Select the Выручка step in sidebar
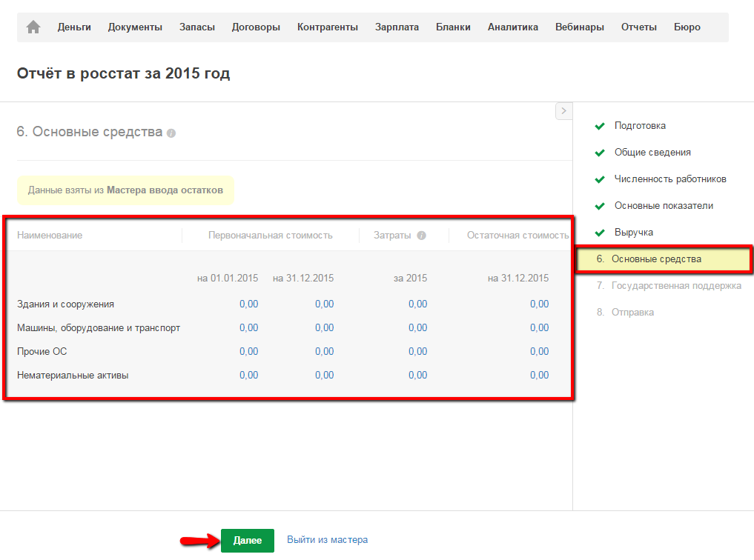This screenshot has width=754, height=560. point(633,233)
